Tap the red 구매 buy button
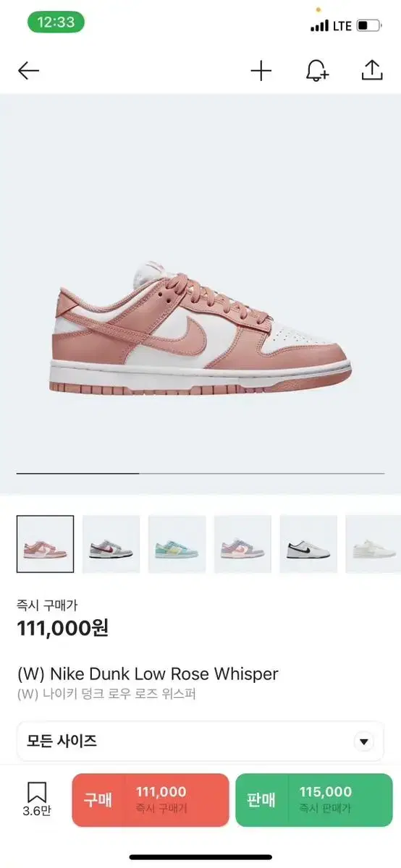This screenshot has height=868, width=401. point(151,800)
